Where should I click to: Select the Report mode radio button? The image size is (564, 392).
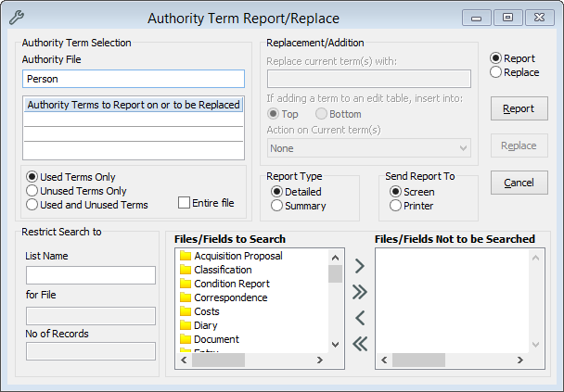point(495,58)
